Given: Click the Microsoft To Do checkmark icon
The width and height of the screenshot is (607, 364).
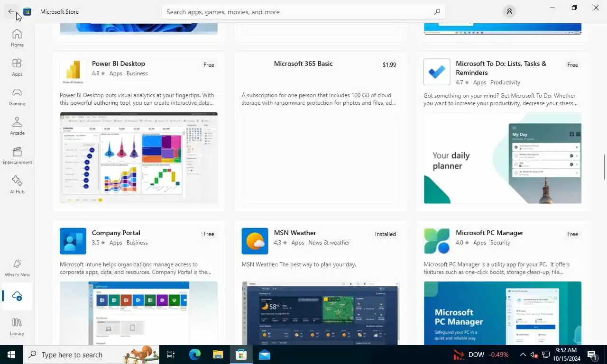Looking at the screenshot, I should click(437, 72).
